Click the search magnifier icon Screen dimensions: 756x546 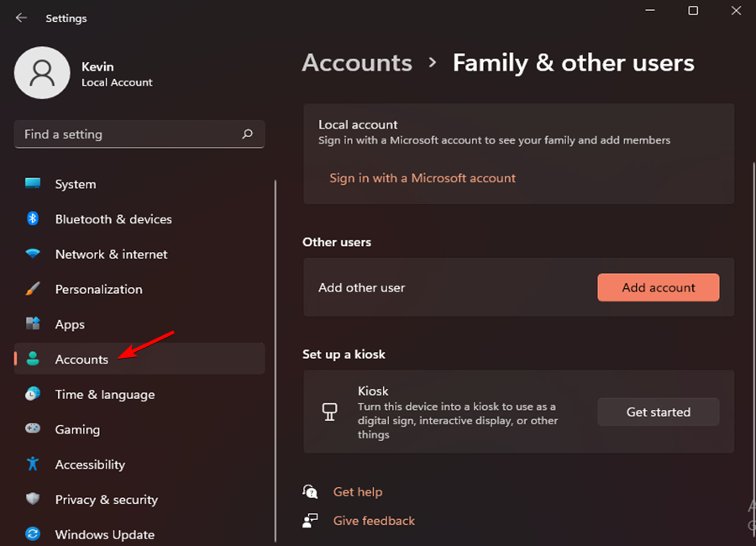click(247, 134)
